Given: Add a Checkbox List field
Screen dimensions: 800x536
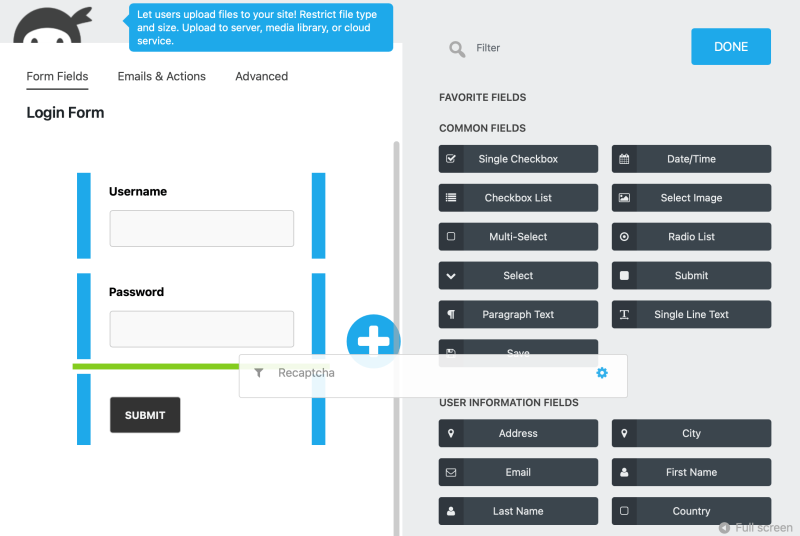Looking at the screenshot, I should [x=518, y=198].
